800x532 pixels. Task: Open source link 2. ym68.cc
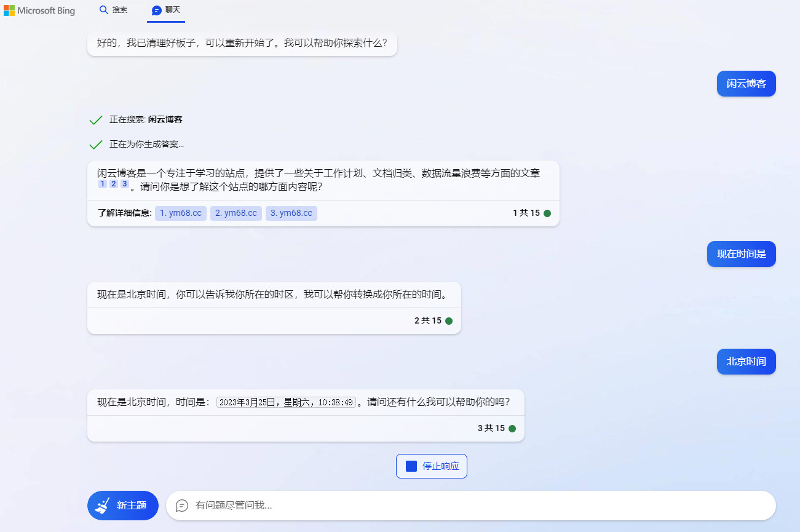(x=236, y=213)
